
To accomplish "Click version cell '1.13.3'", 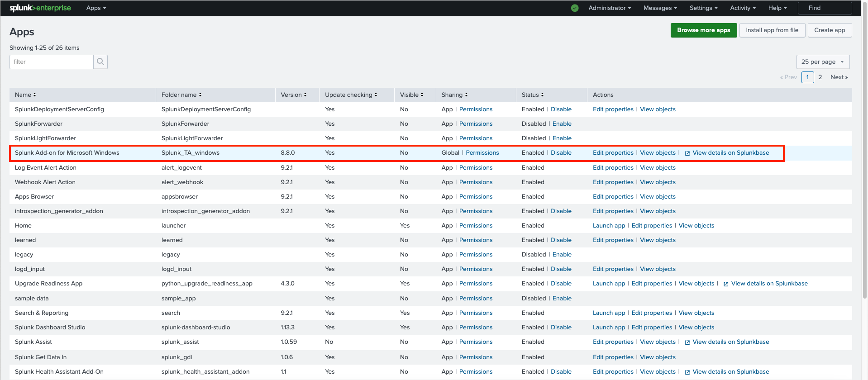I will (x=287, y=327).
